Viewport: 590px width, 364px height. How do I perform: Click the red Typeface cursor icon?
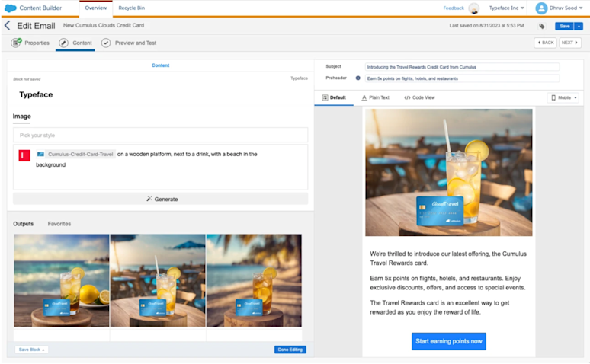point(24,155)
